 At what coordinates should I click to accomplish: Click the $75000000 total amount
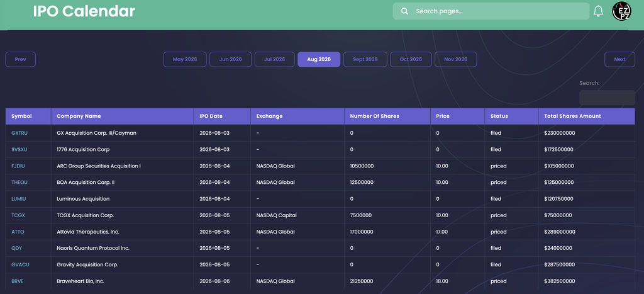pyautogui.click(x=558, y=215)
